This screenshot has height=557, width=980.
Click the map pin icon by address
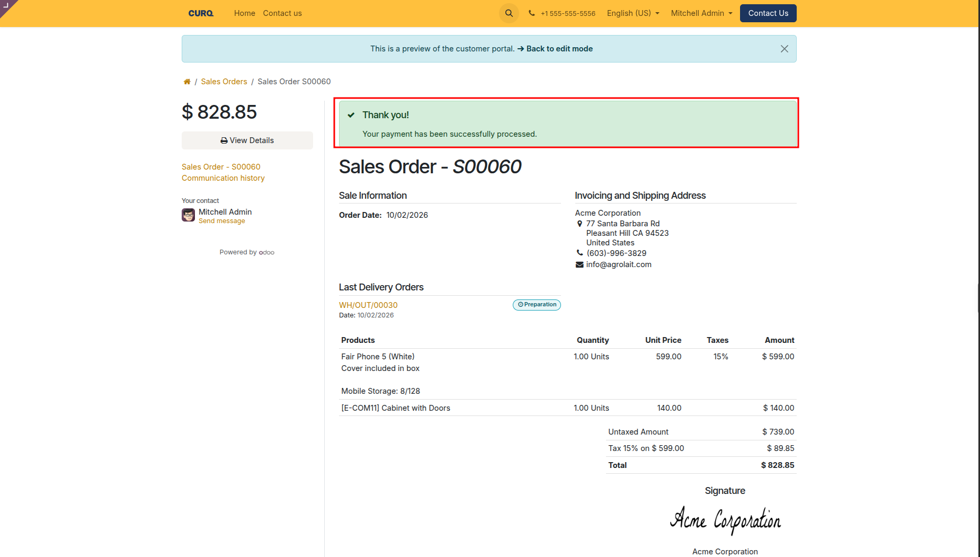click(580, 224)
